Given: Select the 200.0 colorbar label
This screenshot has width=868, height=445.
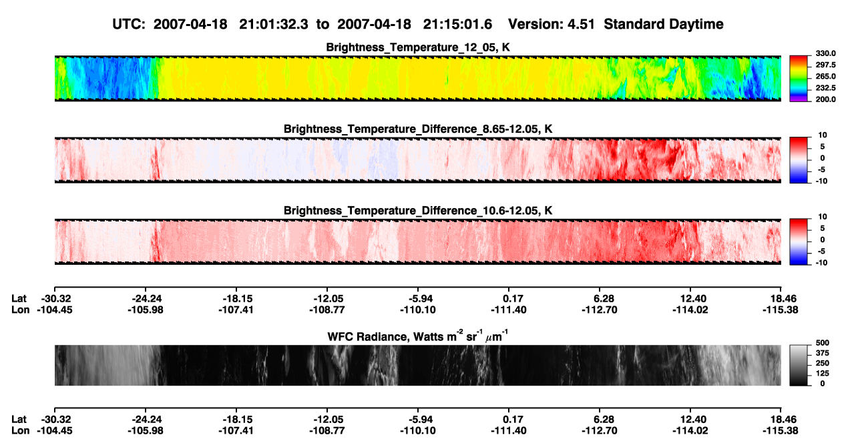Looking at the screenshot, I should pyautogui.click(x=825, y=99).
